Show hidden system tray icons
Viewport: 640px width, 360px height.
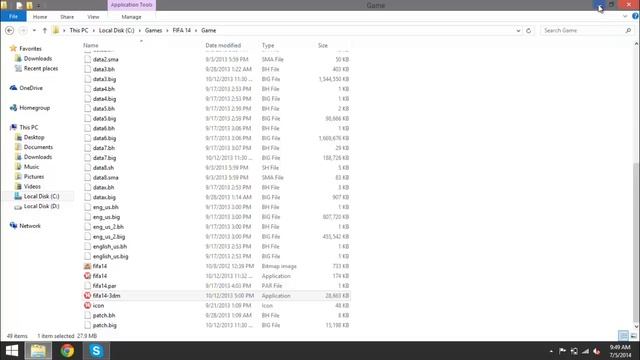point(551,351)
